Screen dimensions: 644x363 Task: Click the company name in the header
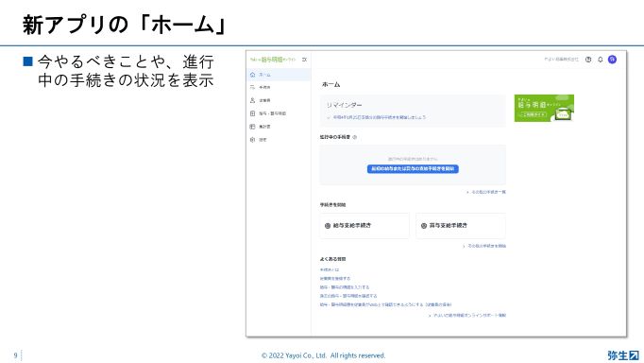(561, 60)
